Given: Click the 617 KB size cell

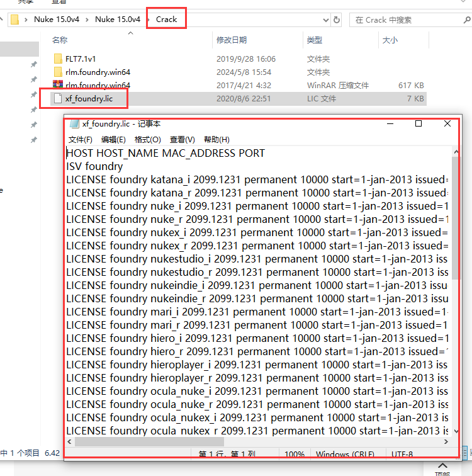Looking at the screenshot, I should (411, 85).
